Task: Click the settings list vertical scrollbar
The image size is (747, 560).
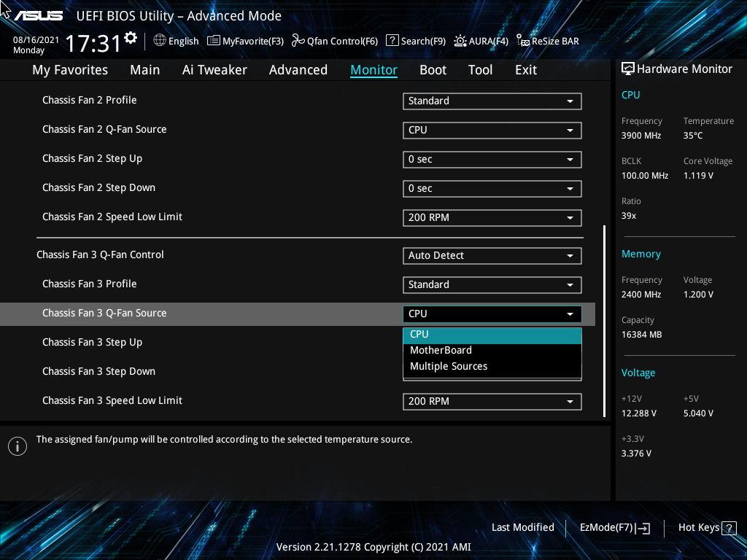Action: tap(604, 322)
